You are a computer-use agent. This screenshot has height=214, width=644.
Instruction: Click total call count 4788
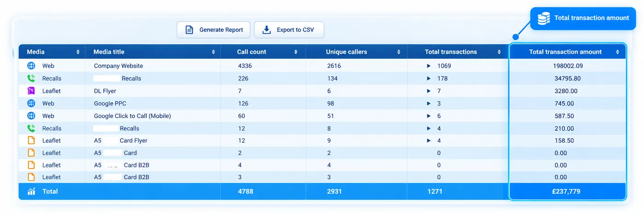(246, 191)
